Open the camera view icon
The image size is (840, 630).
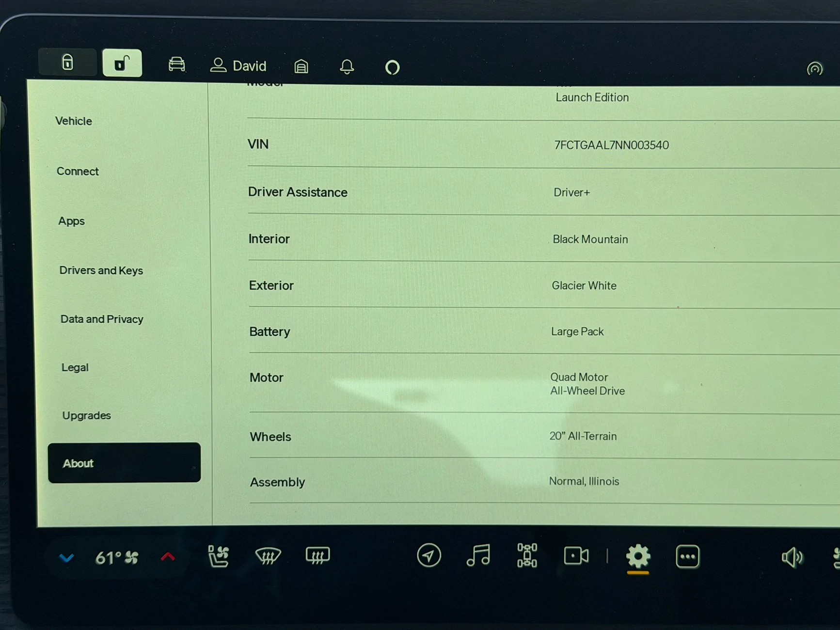coord(576,556)
